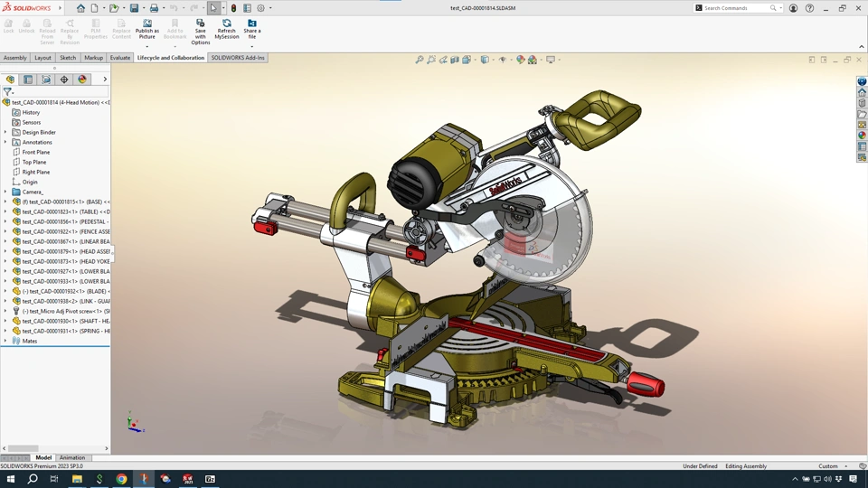This screenshot has width=868, height=488.
Task: Open Appearances color ball in task pane
Action: click(x=862, y=136)
